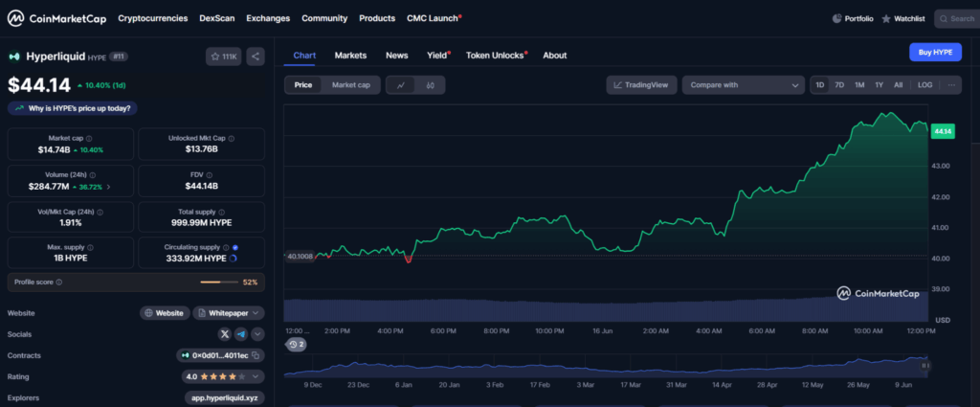Click the CoinMarketCap logo

click(56, 18)
